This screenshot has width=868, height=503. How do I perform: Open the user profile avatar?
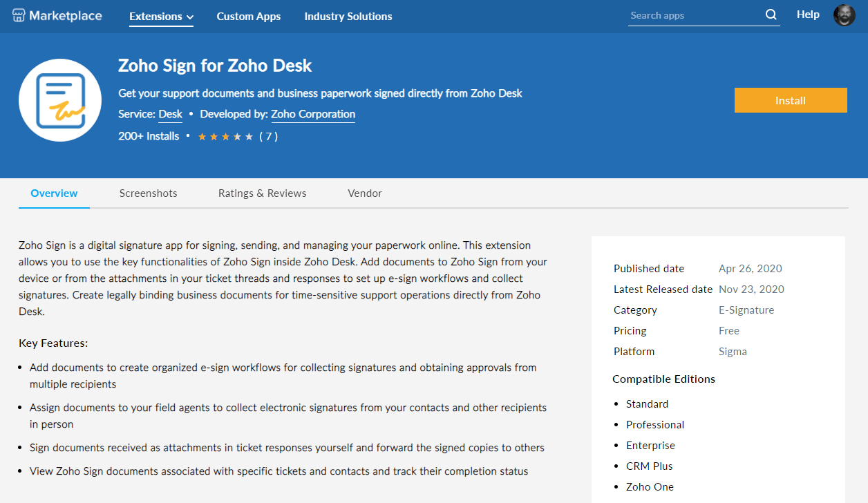(845, 15)
